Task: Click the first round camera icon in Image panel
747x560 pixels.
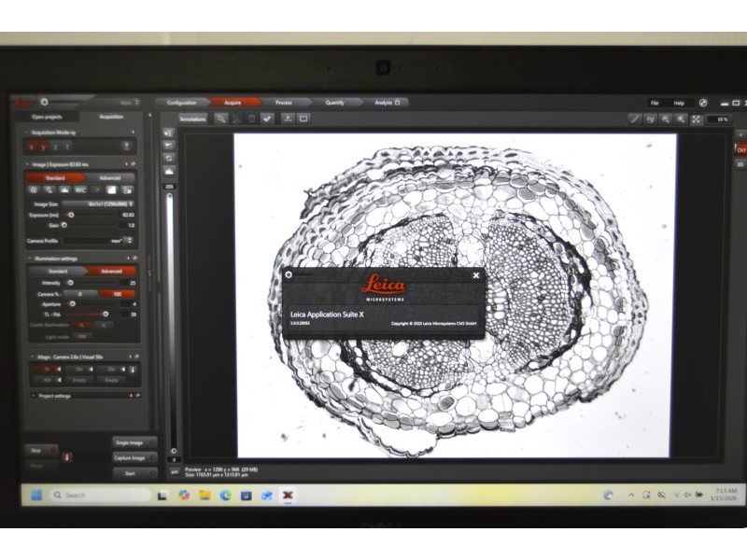Action: 34,190
